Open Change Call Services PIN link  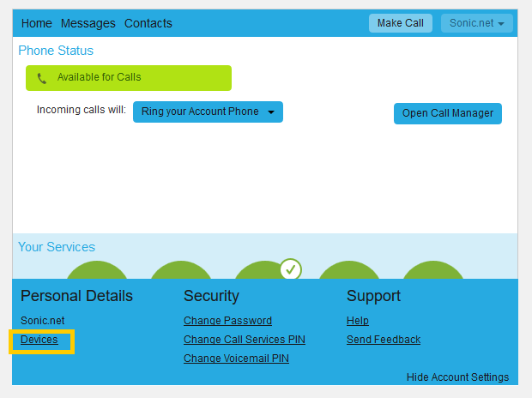click(x=245, y=340)
